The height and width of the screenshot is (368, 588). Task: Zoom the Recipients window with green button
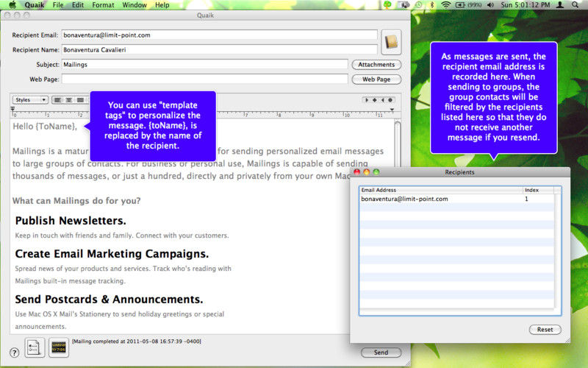coord(376,172)
